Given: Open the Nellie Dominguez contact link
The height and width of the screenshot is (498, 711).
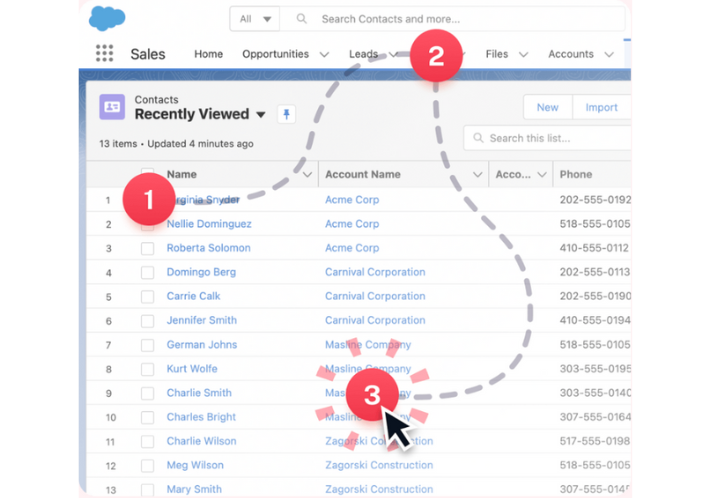Looking at the screenshot, I should 209,224.
